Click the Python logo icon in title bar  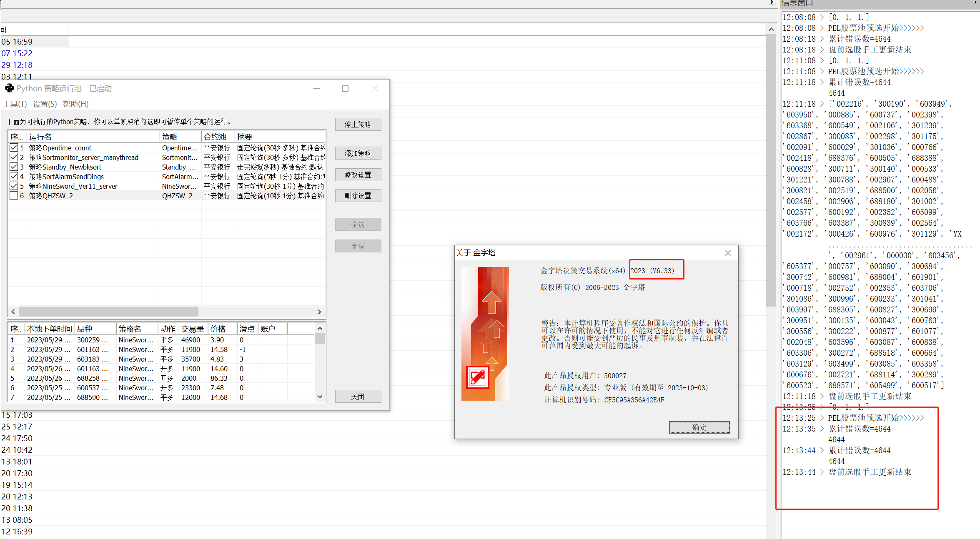(x=9, y=88)
